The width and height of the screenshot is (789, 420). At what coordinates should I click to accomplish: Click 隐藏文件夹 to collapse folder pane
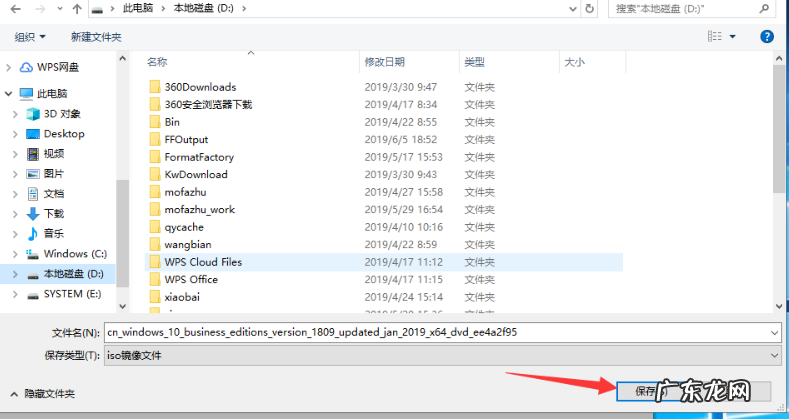click(x=44, y=393)
